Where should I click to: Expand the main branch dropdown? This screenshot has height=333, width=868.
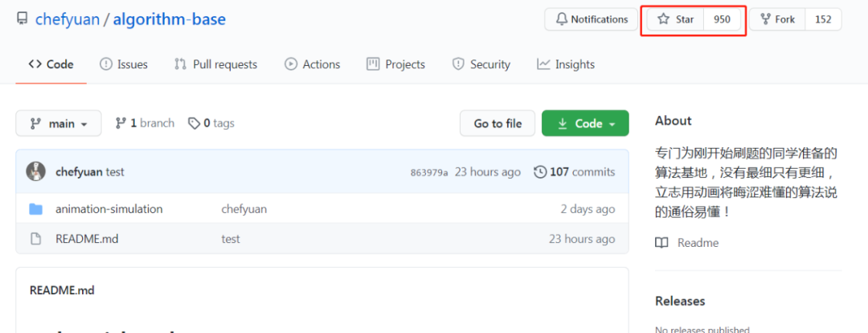coord(59,123)
